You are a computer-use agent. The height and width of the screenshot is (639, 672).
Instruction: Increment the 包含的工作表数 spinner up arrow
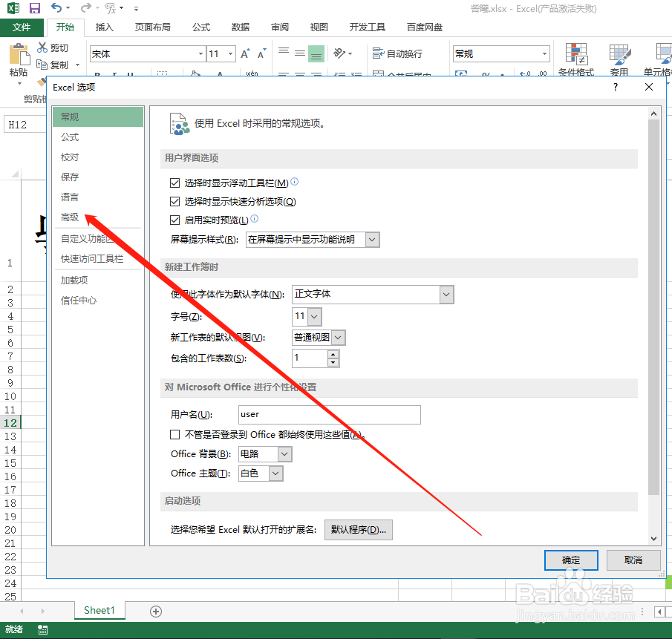tap(333, 354)
